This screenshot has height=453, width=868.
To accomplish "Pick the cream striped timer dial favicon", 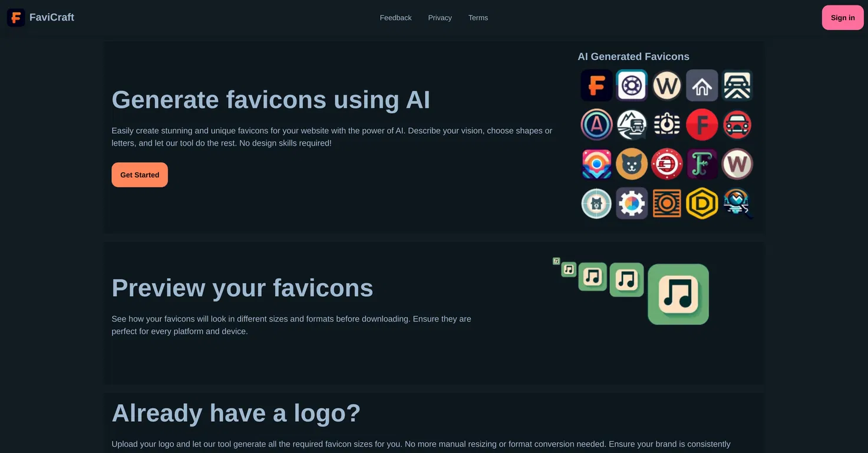I will (667, 124).
